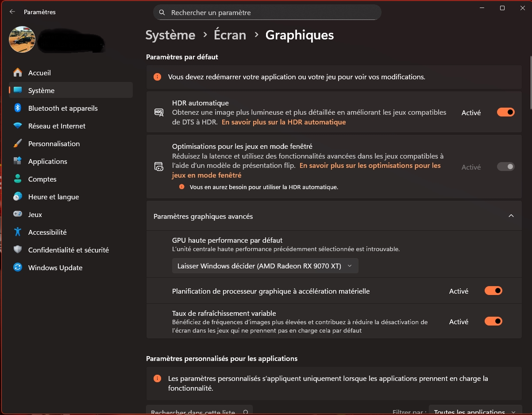The image size is (532, 415).
Task: Open En savoir plus sur la HDR automatique link
Action: point(284,122)
